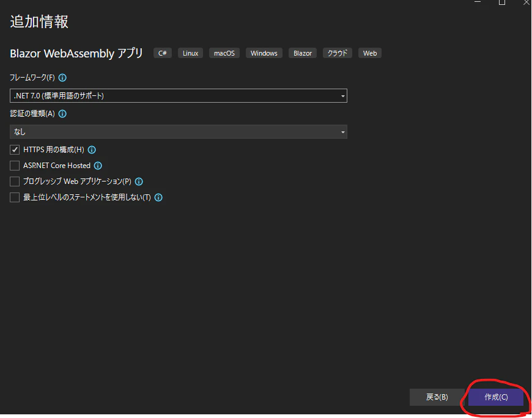Screen dimensions: 532x418
Task: Show info for HTTPS 用の構成(H)
Action: click(x=92, y=150)
